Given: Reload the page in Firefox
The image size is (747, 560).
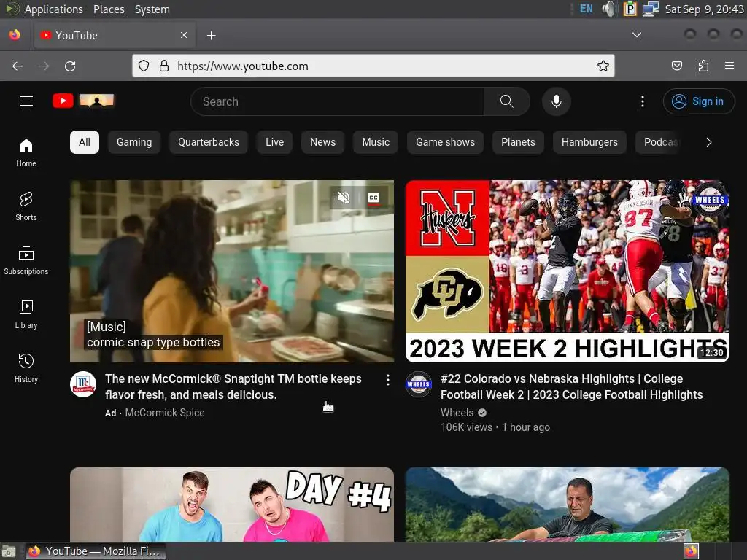Looking at the screenshot, I should coord(70,66).
